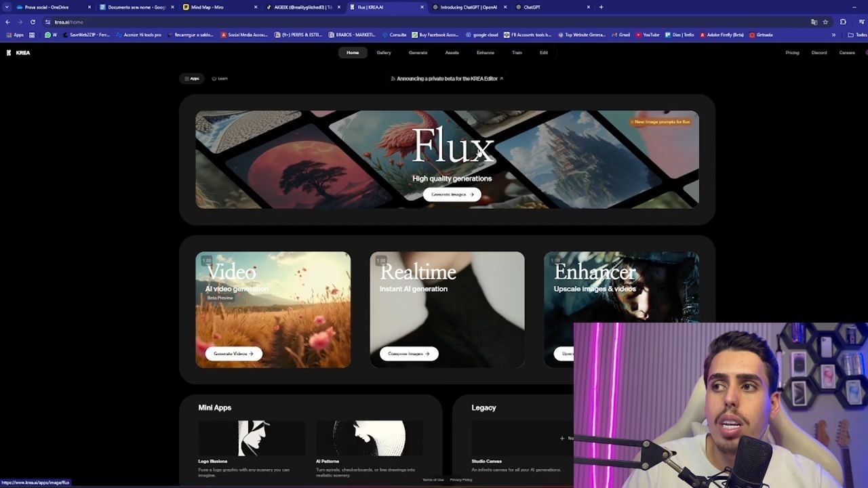Click the Mini Apps heading

coord(214,408)
